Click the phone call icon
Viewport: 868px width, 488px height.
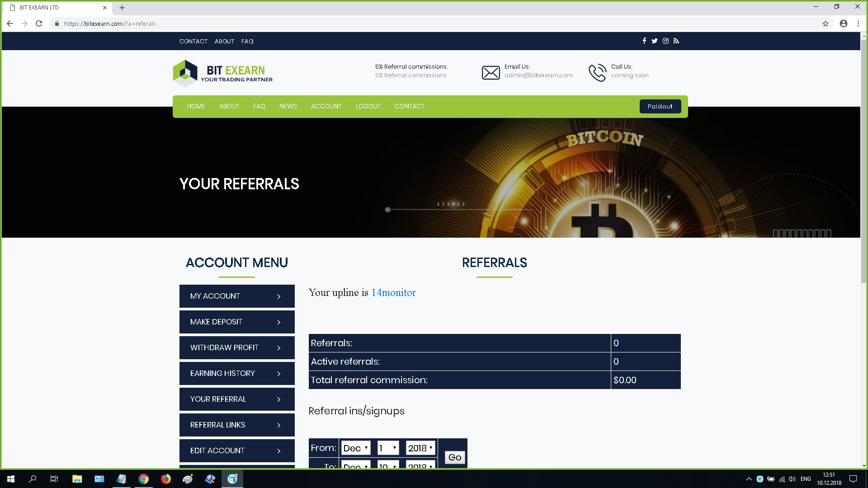597,72
